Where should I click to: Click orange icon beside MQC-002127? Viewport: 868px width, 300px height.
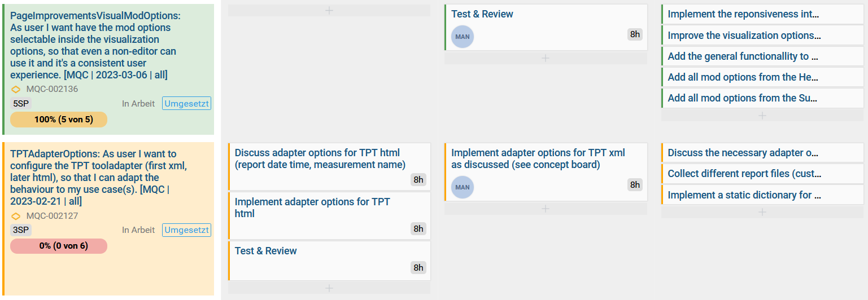(x=16, y=216)
